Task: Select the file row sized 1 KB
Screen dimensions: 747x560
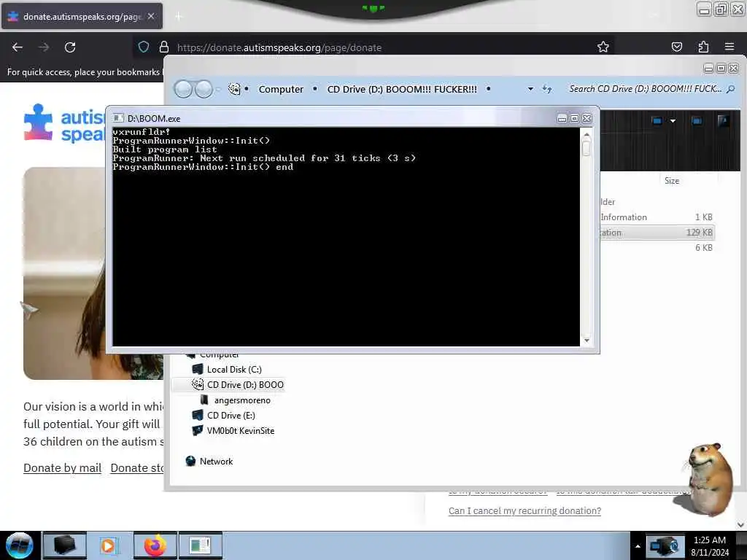Action: 657,217
